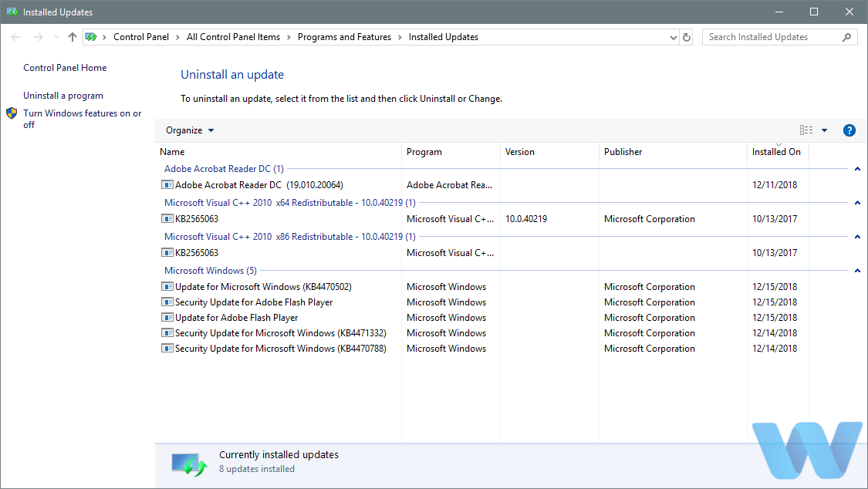Click the change view icon
Screen dimensions: 868x489
click(806, 130)
